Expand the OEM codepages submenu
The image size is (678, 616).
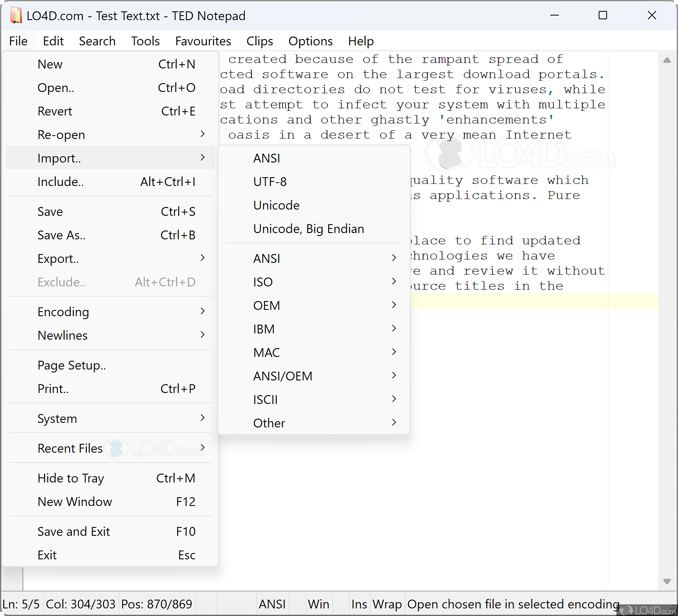tap(314, 306)
